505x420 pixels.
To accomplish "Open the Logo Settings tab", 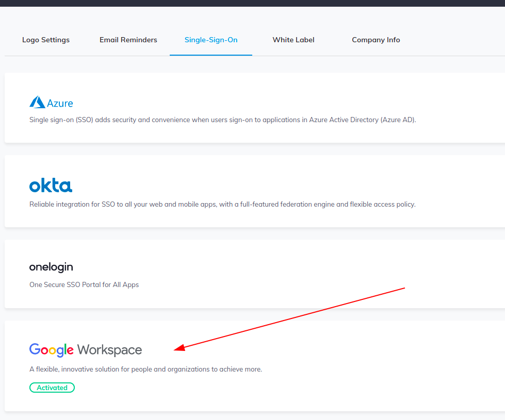I will (x=46, y=40).
